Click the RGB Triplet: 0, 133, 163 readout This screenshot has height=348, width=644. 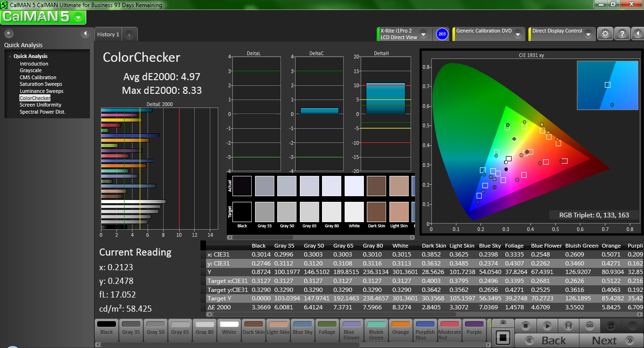click(594, 215)
